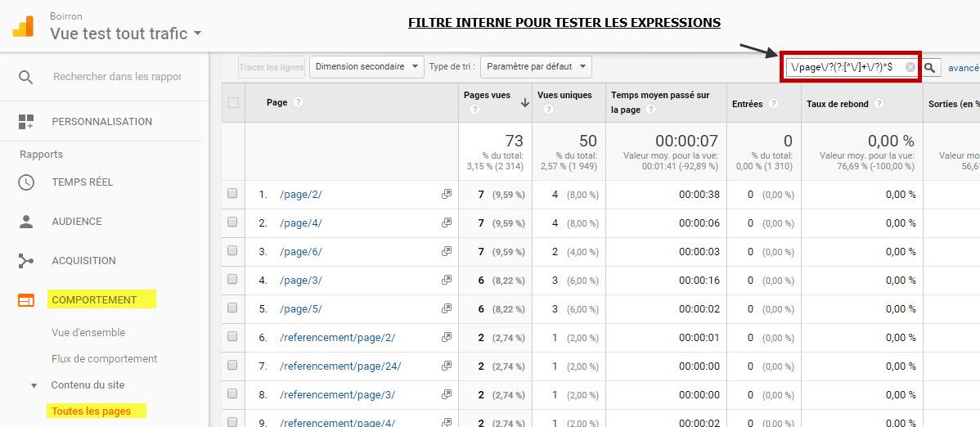Check the box for /page/2/ row

(232, 194)
